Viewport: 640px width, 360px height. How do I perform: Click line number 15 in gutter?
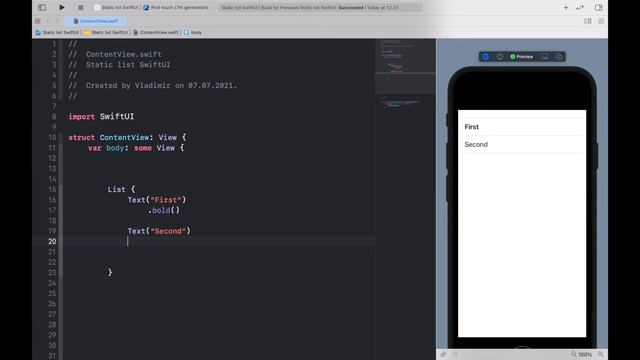tap(52, 189)
